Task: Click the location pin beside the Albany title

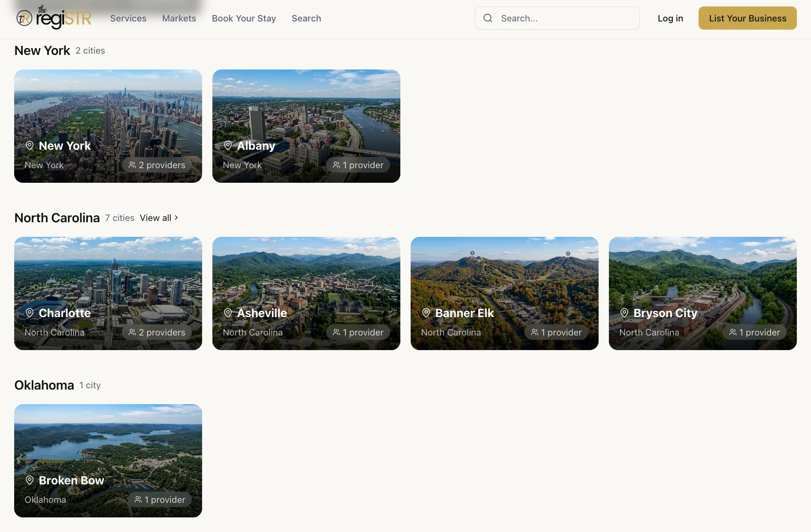Action: click(x=228, y=145)
